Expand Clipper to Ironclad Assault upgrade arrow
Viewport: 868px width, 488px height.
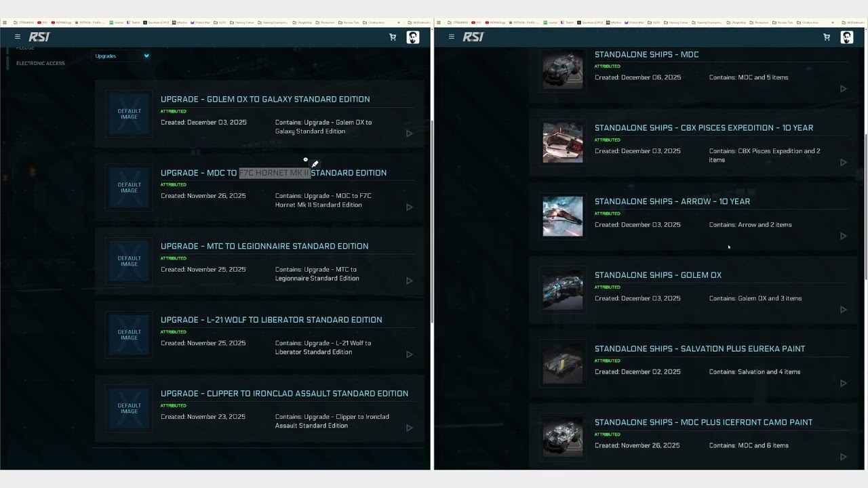(409, 428)
